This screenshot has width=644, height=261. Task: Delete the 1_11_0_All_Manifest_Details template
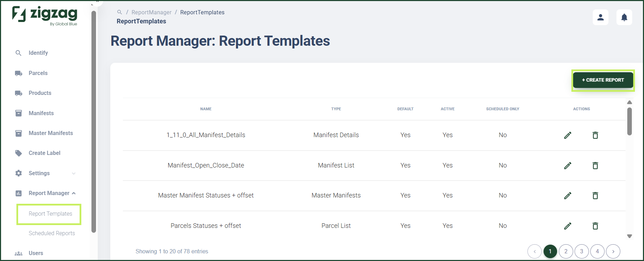[595, 135]
